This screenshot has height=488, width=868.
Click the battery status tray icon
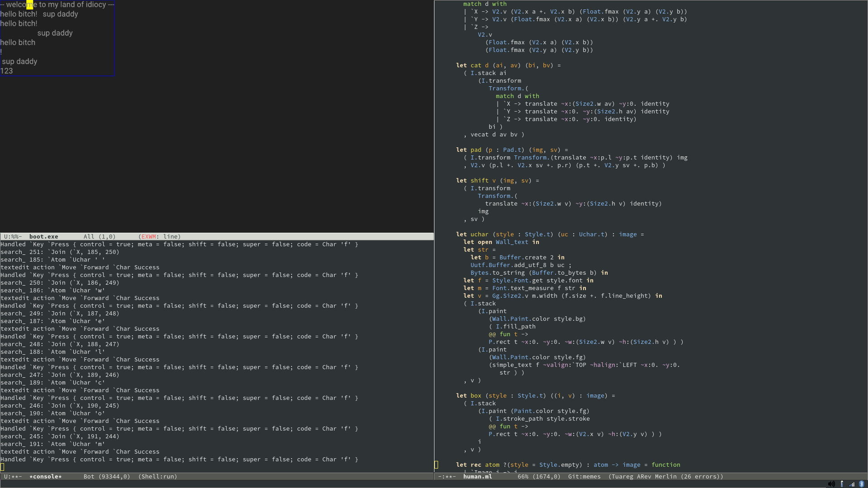(x=842, y=484)
